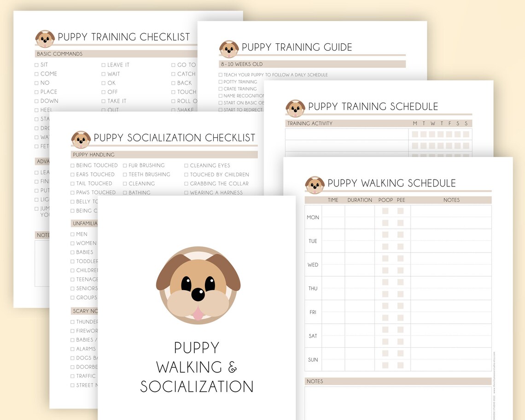Tick the POTTY TRAINING checkbox
Screen dimensions: 525x420
220,82
